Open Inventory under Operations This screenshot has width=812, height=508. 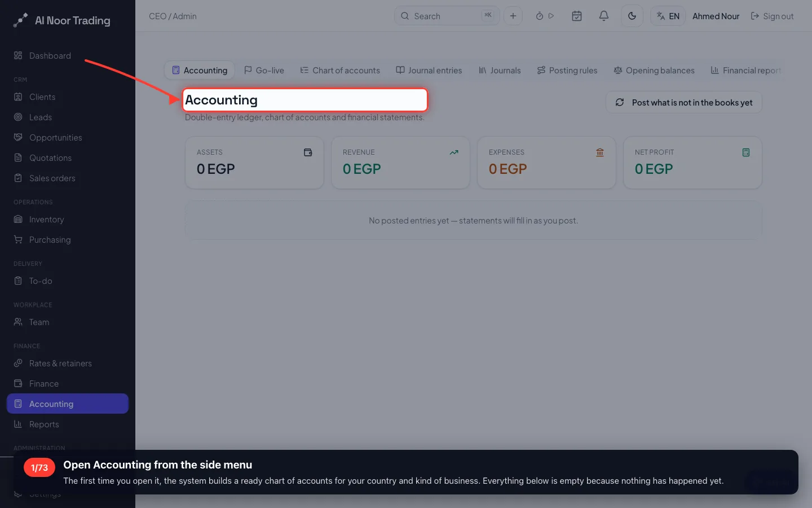[x=68, y=219]
